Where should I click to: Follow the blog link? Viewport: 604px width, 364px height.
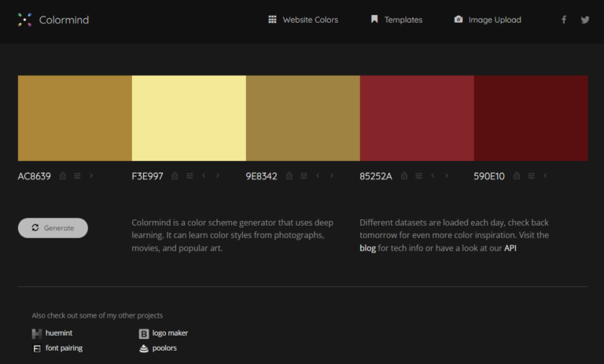point(367,248)
